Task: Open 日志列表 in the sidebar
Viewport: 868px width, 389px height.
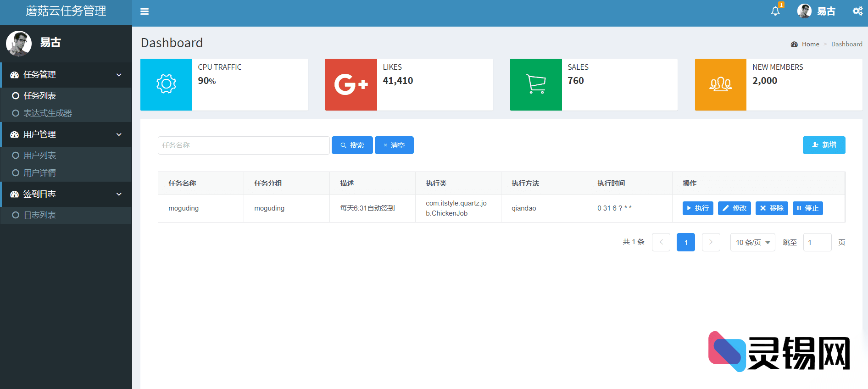Action: (x=40, y=215)
